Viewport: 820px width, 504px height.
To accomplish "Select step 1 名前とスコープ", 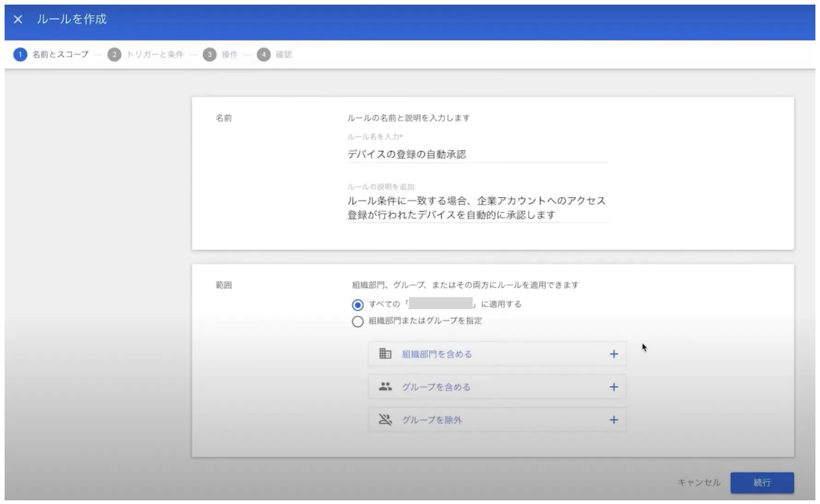I will coord(51,54).
